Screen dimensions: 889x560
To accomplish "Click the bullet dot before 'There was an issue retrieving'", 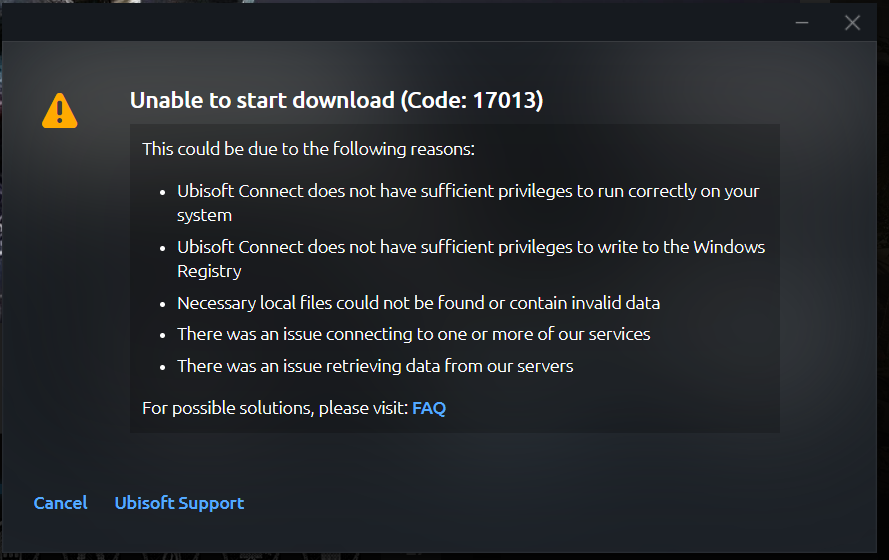I will click(x=163, y=367).
